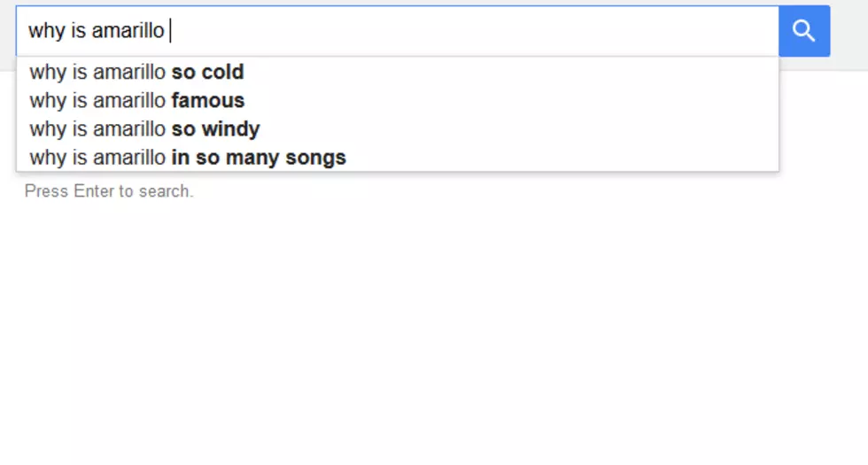Select the "why is amarillo so cold" suggestion
This screenshot has height=465, width=868.
pos(398,72)
